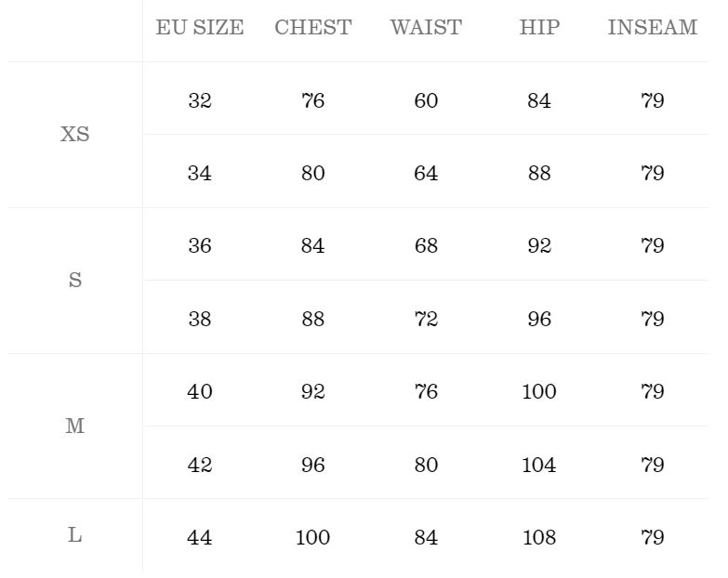
Task: Click chest value 96 for size 42
Action: (313, 466)
